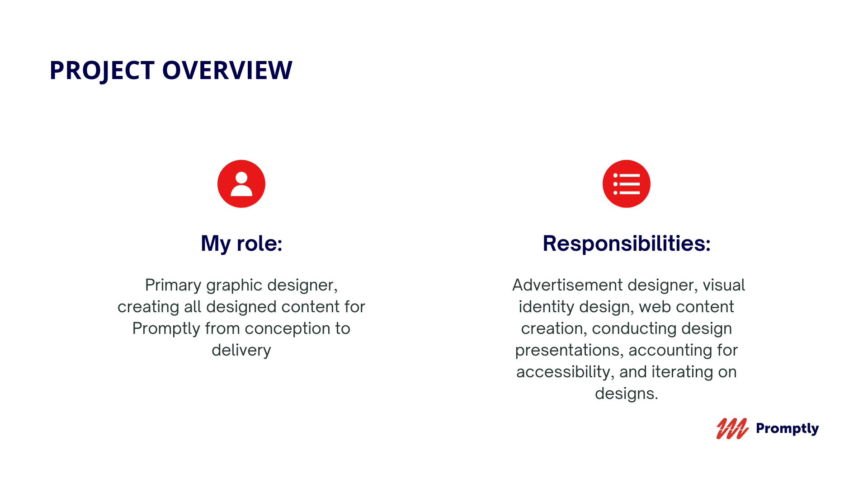Viewport: 868px width, 488px height.
Task: Click the red Promptly scribble logo mark
Action: point(732,428)
